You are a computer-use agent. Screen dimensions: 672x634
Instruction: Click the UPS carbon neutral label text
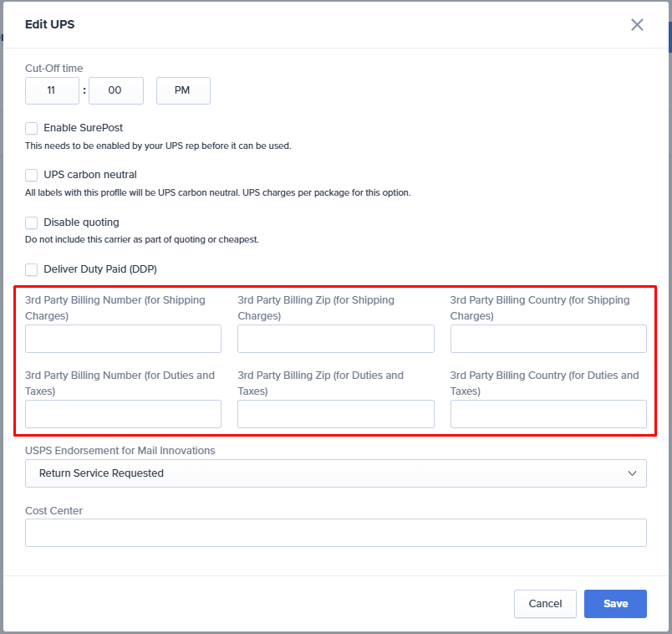(x=90, y=175)
